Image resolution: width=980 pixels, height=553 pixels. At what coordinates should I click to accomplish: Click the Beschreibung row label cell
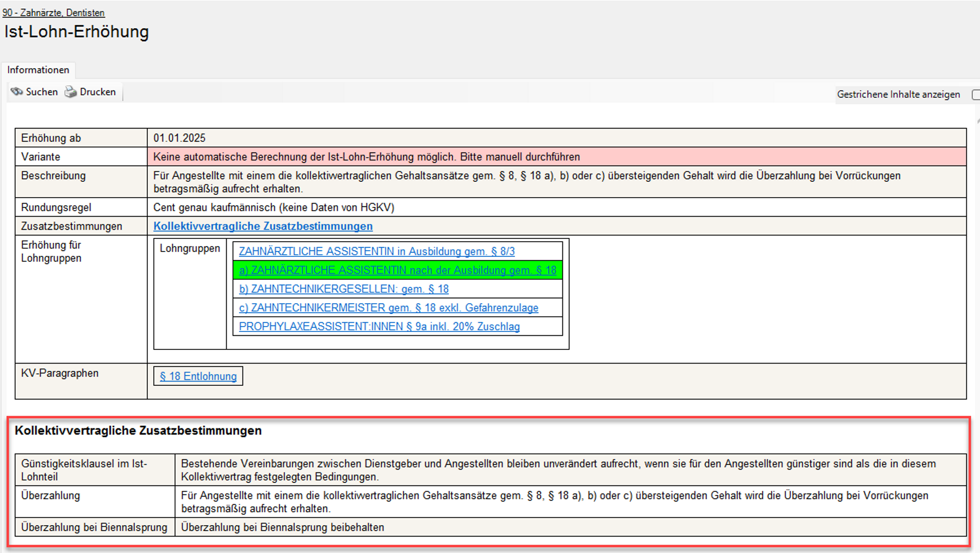(53, 176)
